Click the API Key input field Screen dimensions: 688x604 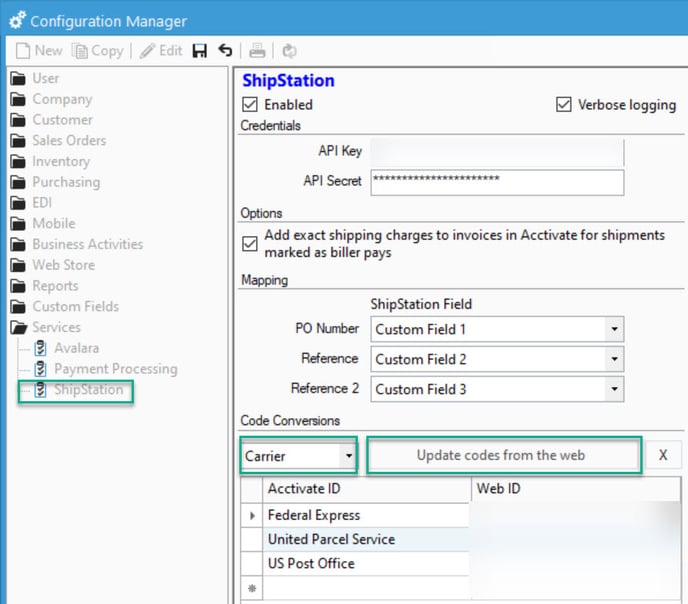(497, 152)
